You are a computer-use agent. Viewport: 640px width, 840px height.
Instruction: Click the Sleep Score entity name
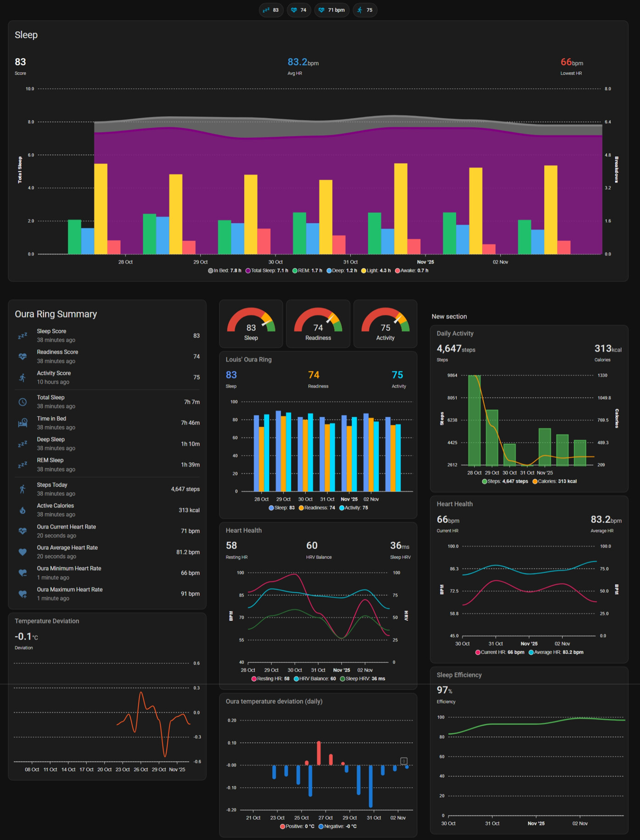(x=51, y=331)
